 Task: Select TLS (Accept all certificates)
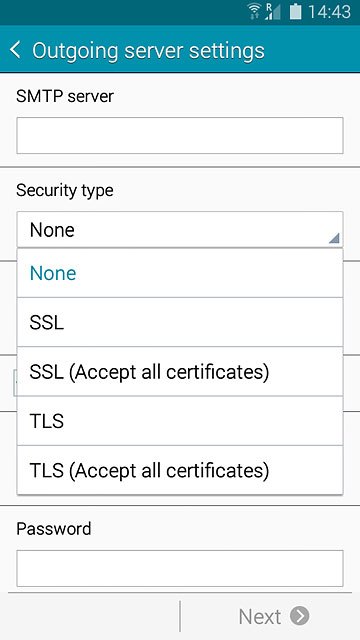pos(180,470)
